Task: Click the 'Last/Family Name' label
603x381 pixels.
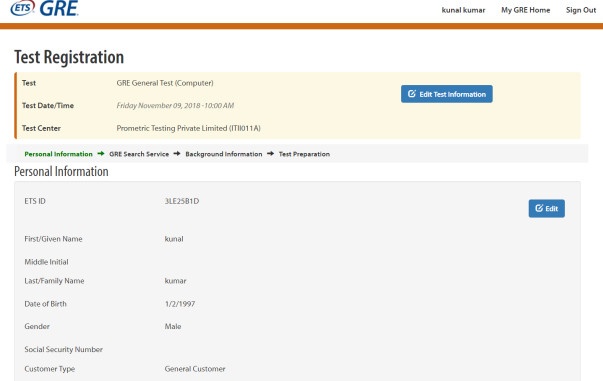Action: point(54,281)
